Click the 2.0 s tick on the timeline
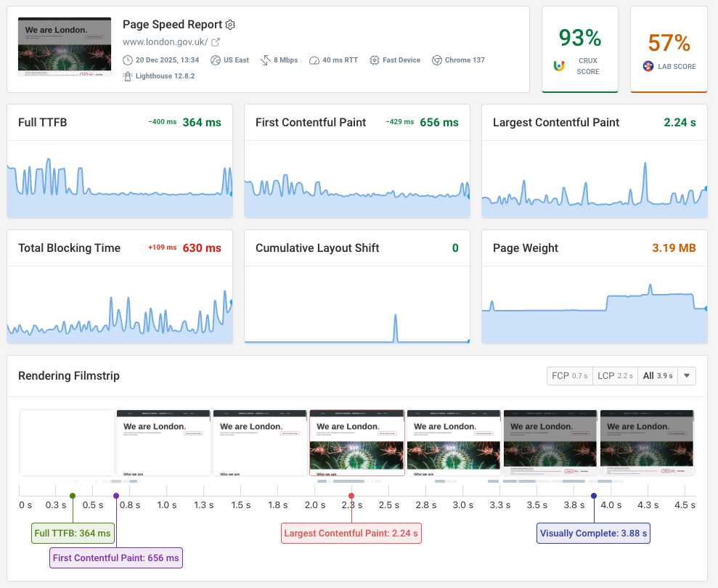 [x=314, y=505]
